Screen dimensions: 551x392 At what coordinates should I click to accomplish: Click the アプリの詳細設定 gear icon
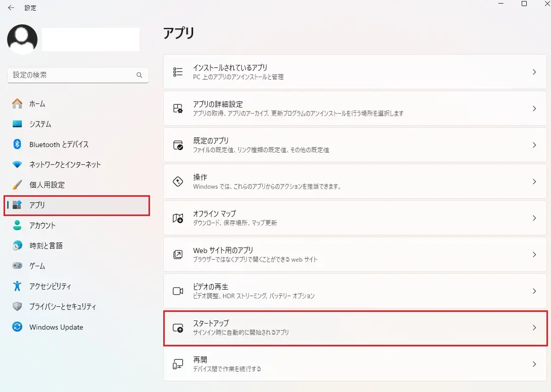coord(178,109)
